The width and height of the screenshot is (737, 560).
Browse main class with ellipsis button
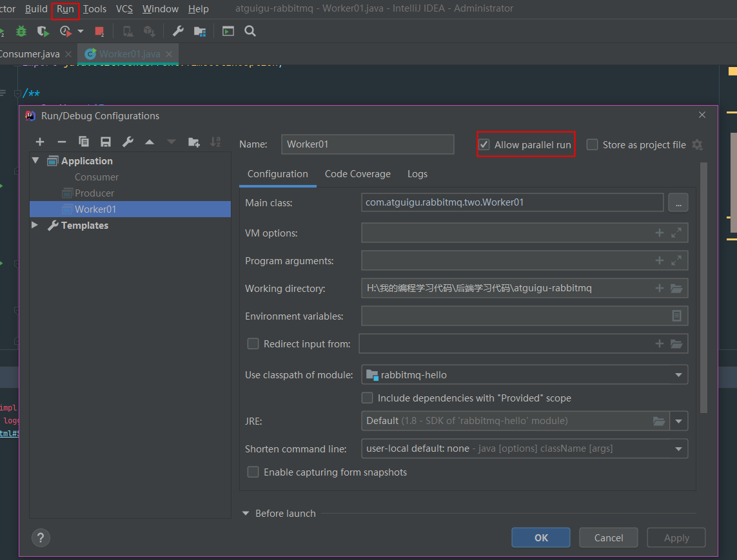678,203
